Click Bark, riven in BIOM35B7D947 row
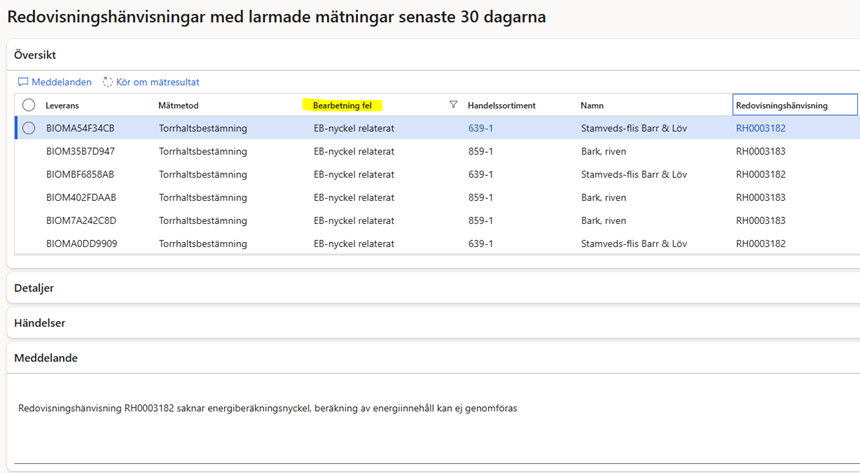860x473 pixels. (x=603, y=151)
